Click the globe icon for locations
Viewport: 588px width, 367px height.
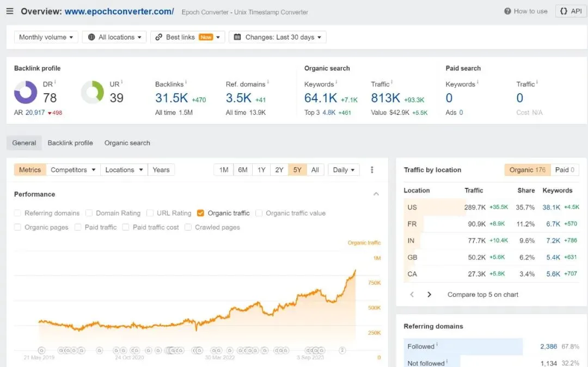coord(91,37)
